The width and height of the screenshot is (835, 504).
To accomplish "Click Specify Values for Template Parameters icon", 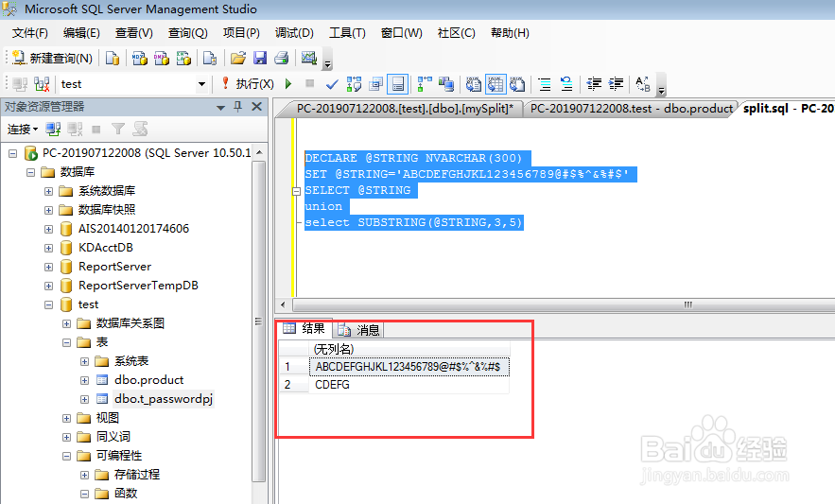I will coord(643,84).
